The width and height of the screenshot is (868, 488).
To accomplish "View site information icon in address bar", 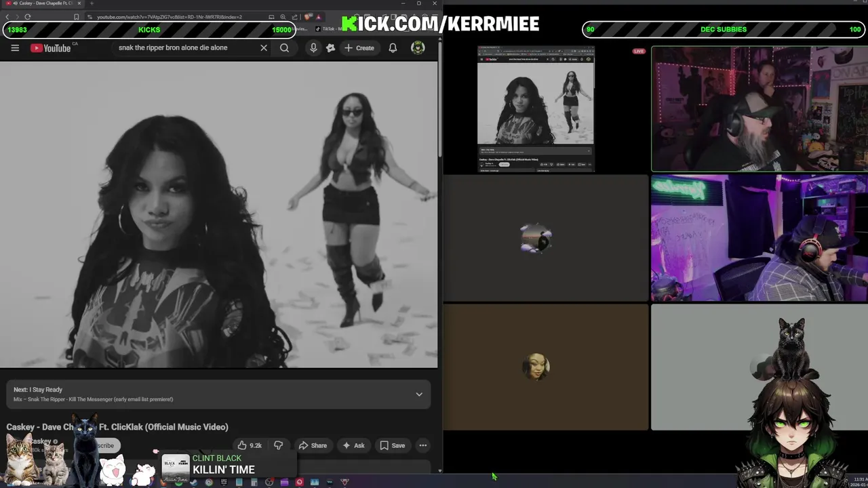I will [90, 17].
